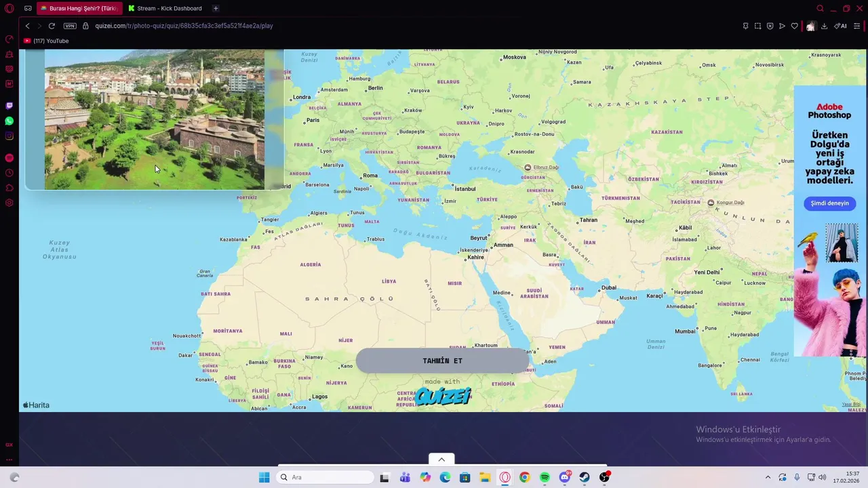Open the VPN badge in address bar
The image size is (868, 488).
tap(70, 26)
